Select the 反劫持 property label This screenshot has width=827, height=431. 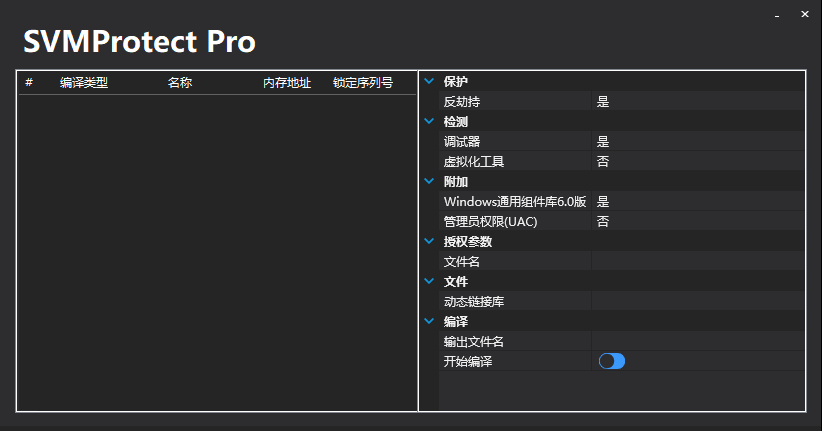(462, 101)
